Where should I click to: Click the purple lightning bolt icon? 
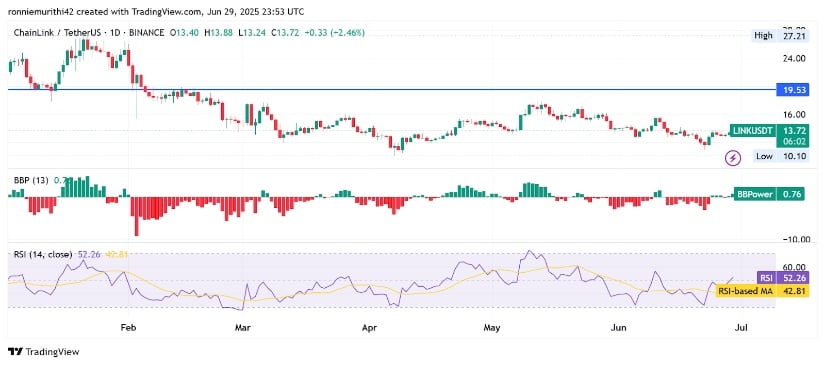(x=733, y=157)
